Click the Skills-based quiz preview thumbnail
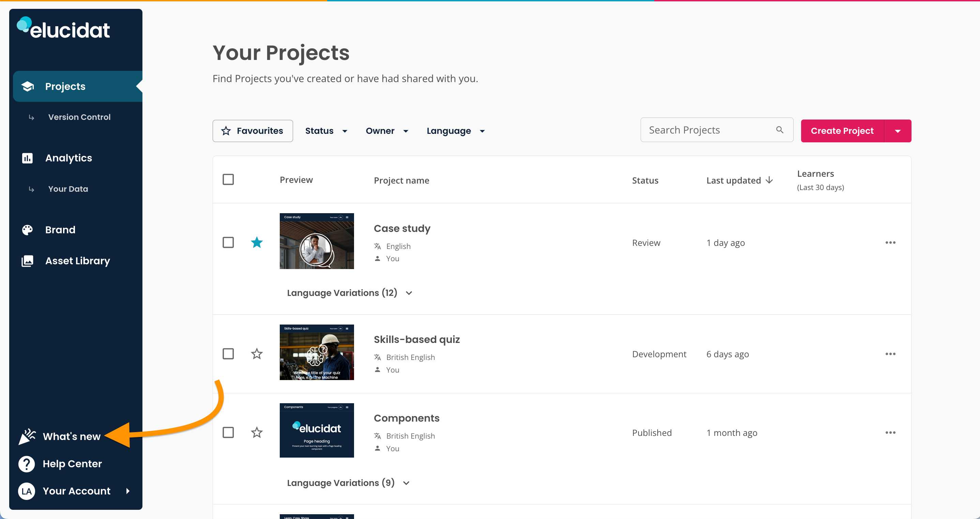The width and height of the screenshot is (980, 519). point(317,352)
